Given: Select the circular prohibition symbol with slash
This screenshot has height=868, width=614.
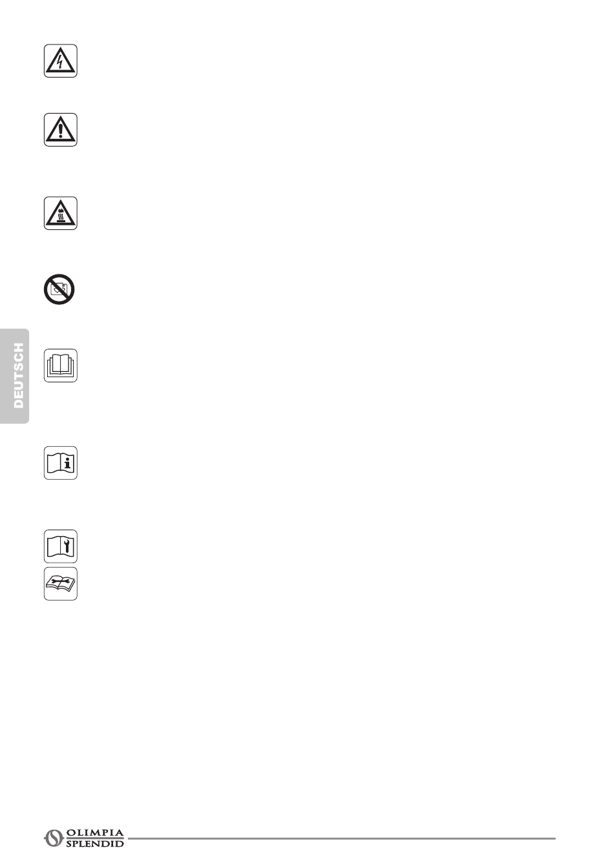Looking at the screenshot, I should pyautogui.click(x=59, y=290).
